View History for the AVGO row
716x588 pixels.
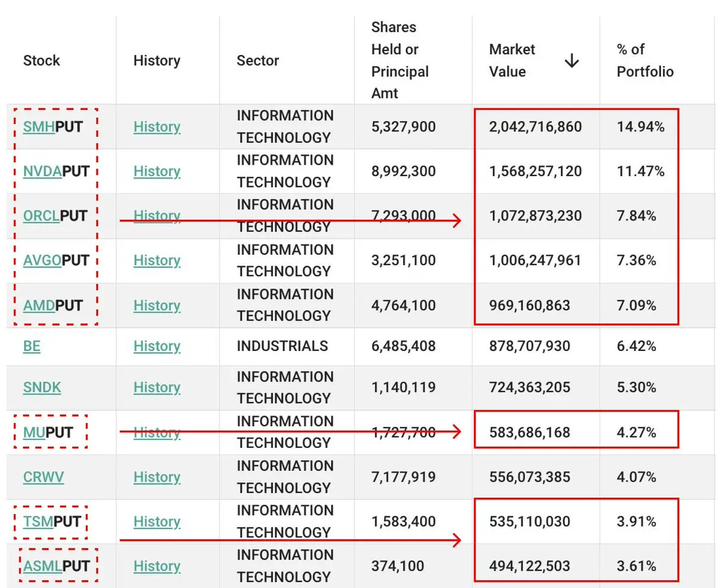pyautogui.click(x=157, y=260)
